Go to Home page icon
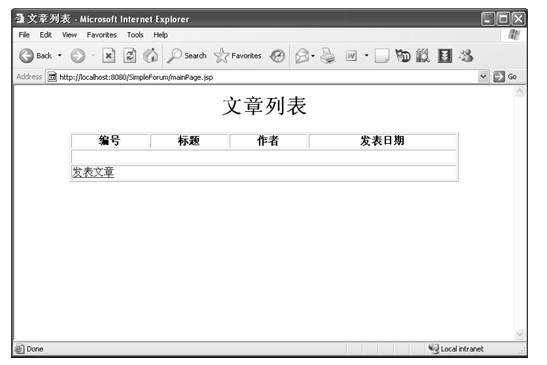Image resolution: width=547 pixels, height=365 pixels. point(151,56)
